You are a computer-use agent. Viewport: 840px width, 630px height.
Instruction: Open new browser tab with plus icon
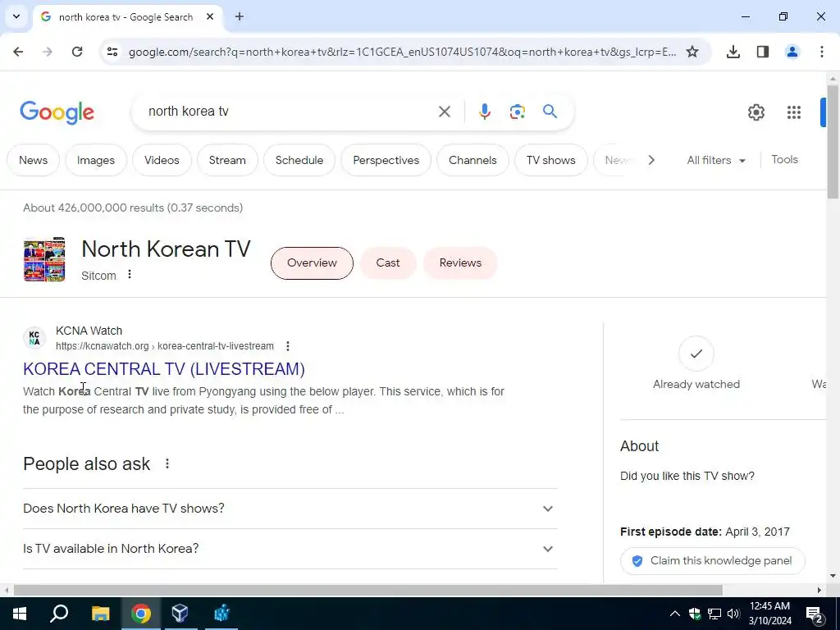(240, 16)
